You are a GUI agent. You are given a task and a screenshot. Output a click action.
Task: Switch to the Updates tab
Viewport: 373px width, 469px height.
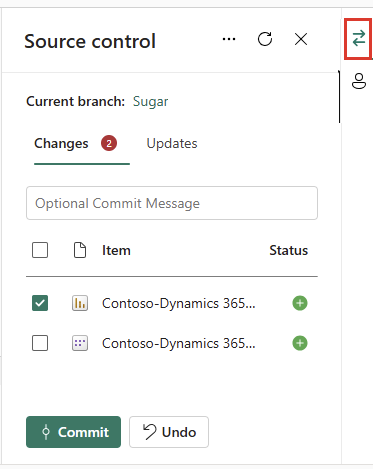[172, 144]
